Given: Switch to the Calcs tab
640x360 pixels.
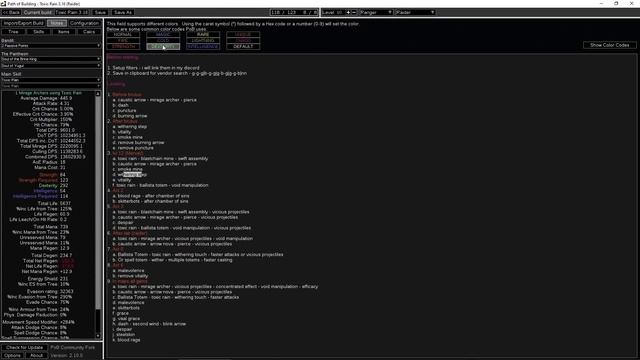Looking at the screenshot, I should [89, 31].
